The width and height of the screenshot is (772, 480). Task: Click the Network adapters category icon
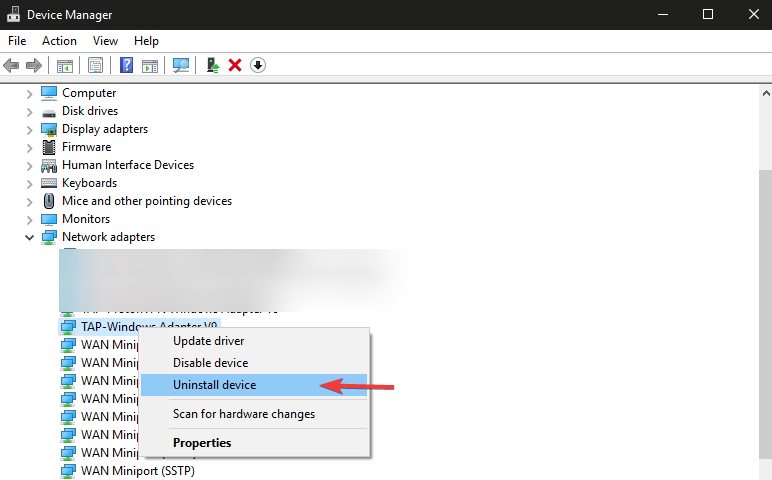(49, 237)
